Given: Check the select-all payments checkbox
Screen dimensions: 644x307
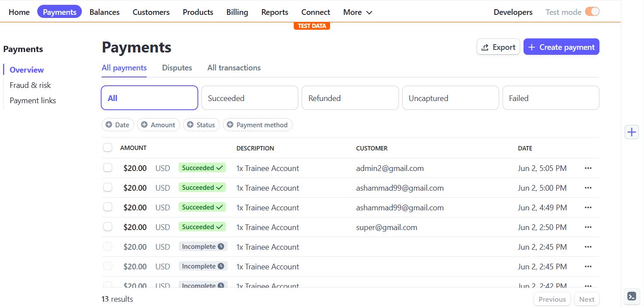Looking at the screenshot, I should pos(108,147).
